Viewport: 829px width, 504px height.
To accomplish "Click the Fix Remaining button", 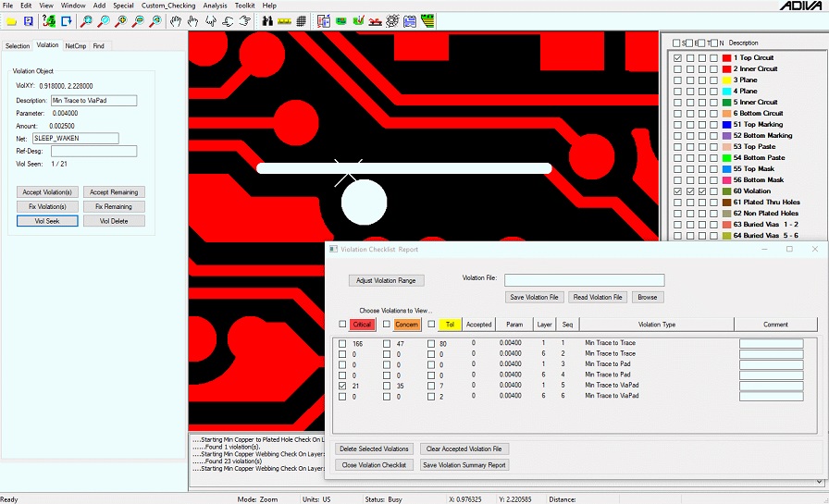I will click(114, 206).
